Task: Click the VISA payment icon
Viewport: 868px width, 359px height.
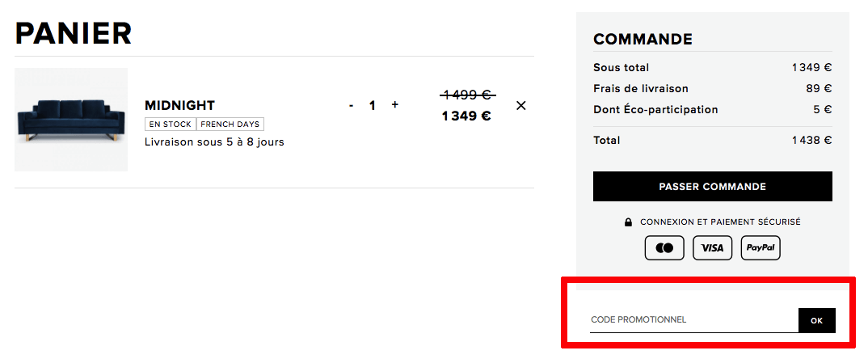Action: click(713, 247)
